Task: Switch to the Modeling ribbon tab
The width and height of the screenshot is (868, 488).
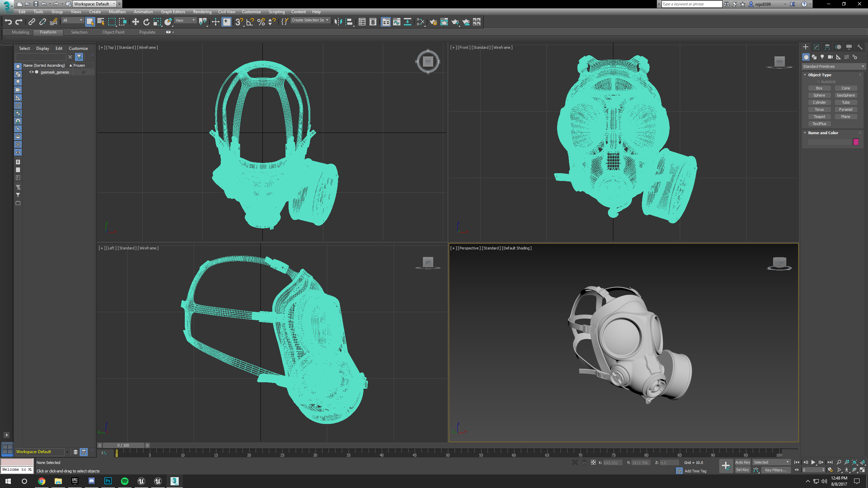Action: (20, 32)
